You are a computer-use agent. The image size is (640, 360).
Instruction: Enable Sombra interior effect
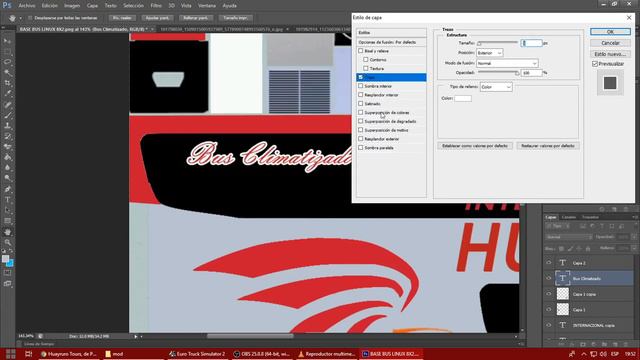pyautogui.click(x=360, y=86)
